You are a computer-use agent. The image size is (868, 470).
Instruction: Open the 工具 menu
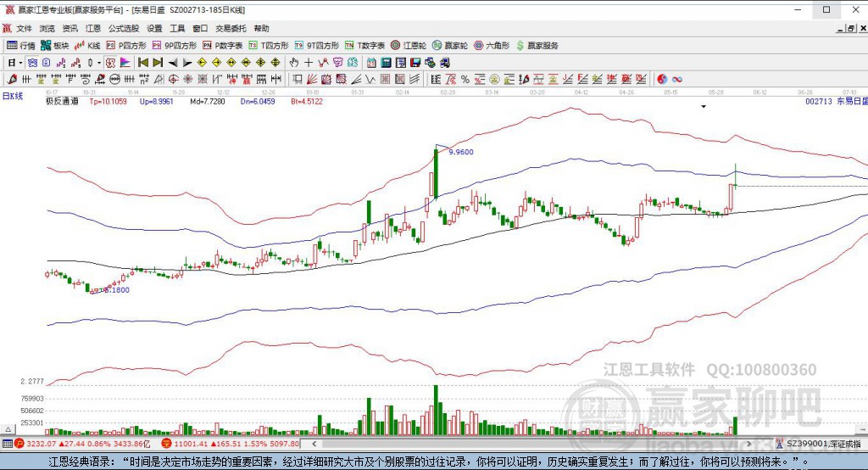pos(177,28)
